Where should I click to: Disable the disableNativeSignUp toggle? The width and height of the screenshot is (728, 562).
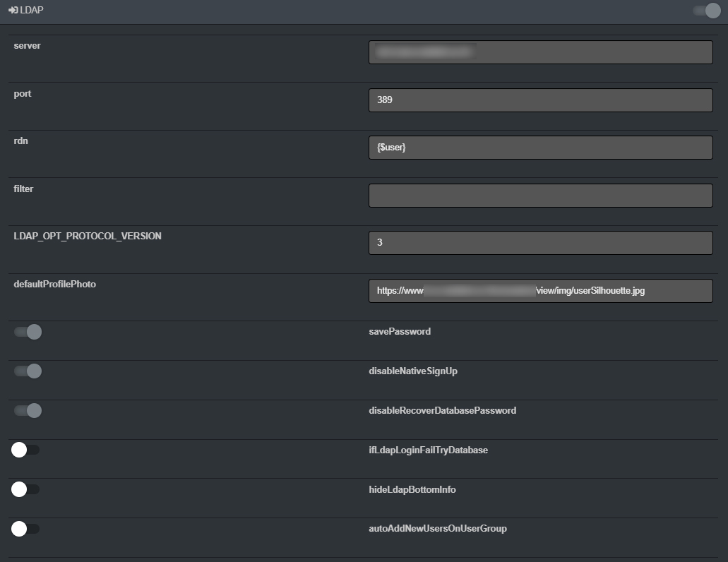27,371
